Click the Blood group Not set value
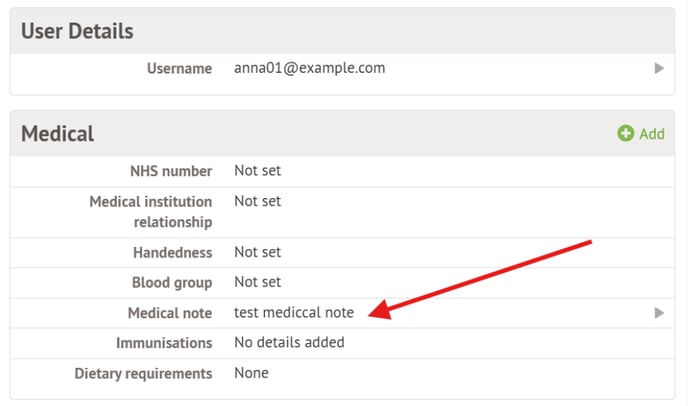Screen dimensions: 688x406 (257, 282)
